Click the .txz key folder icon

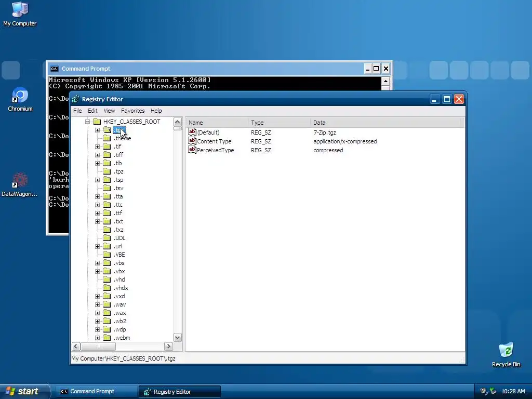point(107,230)
